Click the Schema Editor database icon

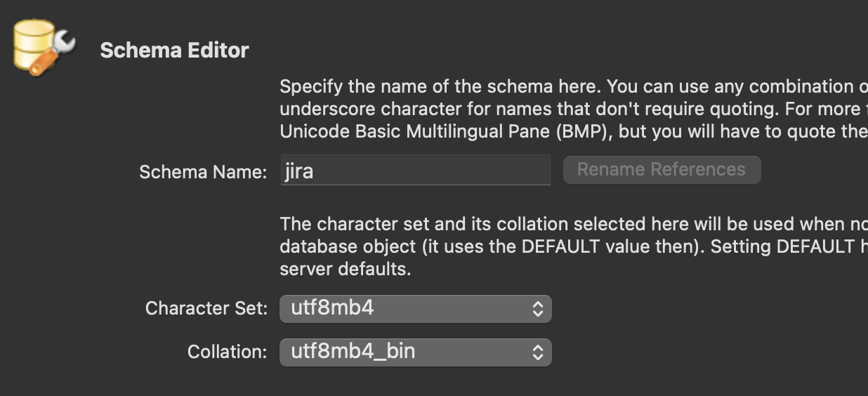click(44, 48)
